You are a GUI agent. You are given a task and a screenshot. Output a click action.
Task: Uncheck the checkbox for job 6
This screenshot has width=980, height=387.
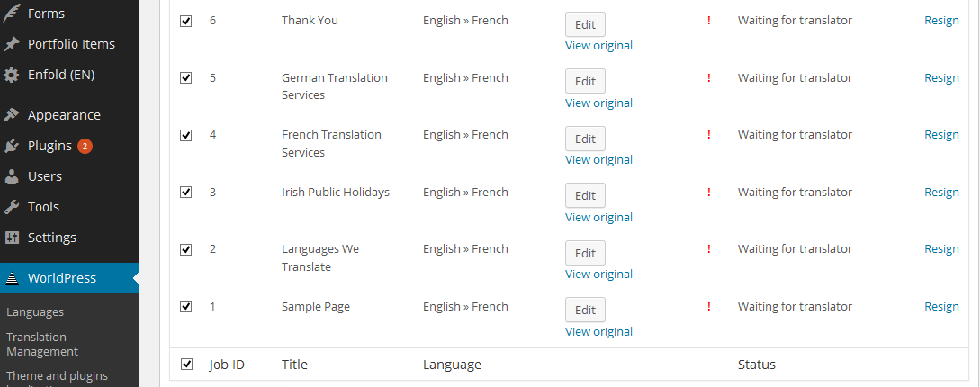tap(185, 21)
